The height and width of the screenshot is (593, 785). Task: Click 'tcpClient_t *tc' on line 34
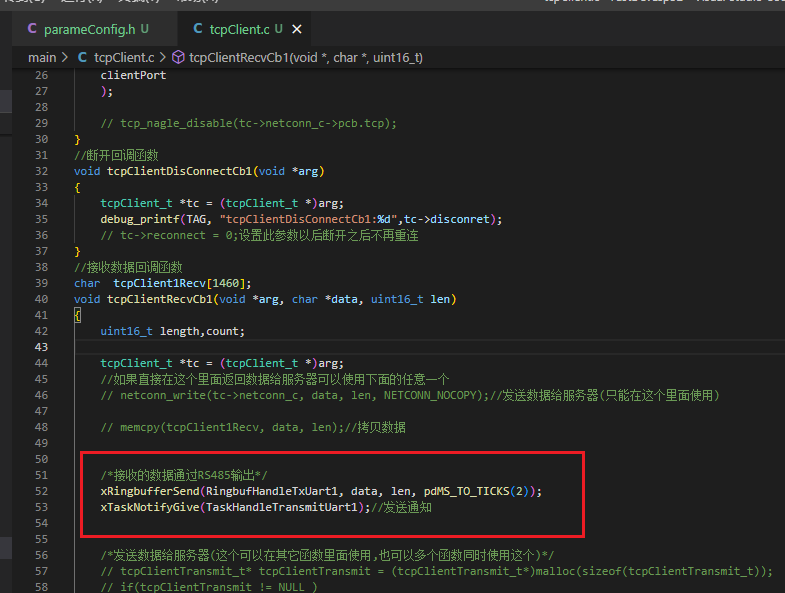coord(150,203)
